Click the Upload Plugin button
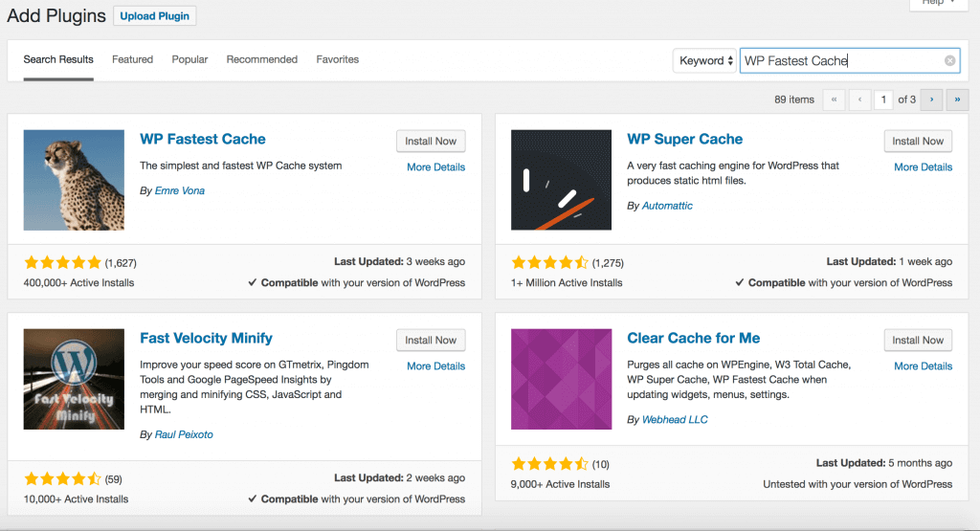This screenshot has height=531, width=980. pos(154,15)
